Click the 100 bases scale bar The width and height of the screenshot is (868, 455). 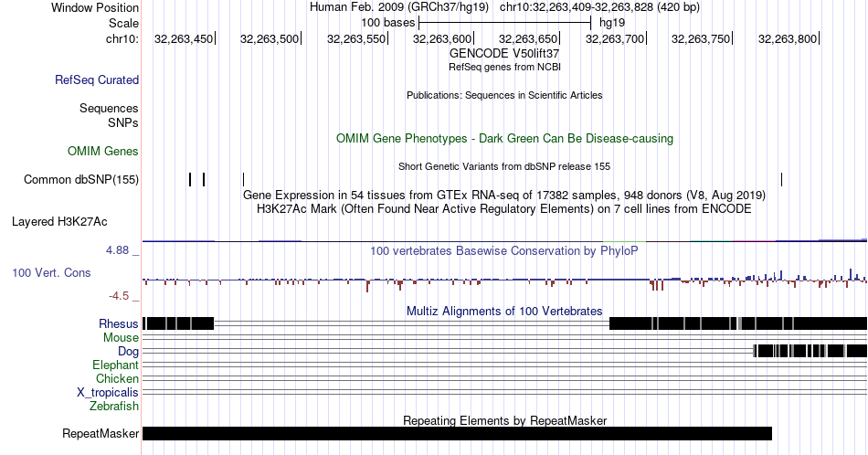[505, 23]
